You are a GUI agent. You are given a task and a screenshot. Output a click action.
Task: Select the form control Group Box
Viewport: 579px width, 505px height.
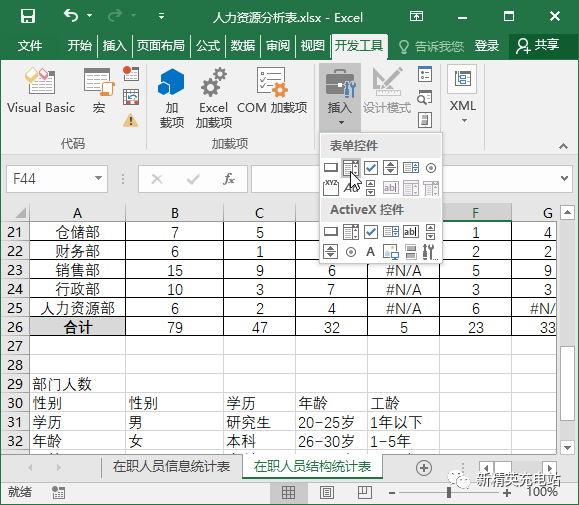pos(331,188)
